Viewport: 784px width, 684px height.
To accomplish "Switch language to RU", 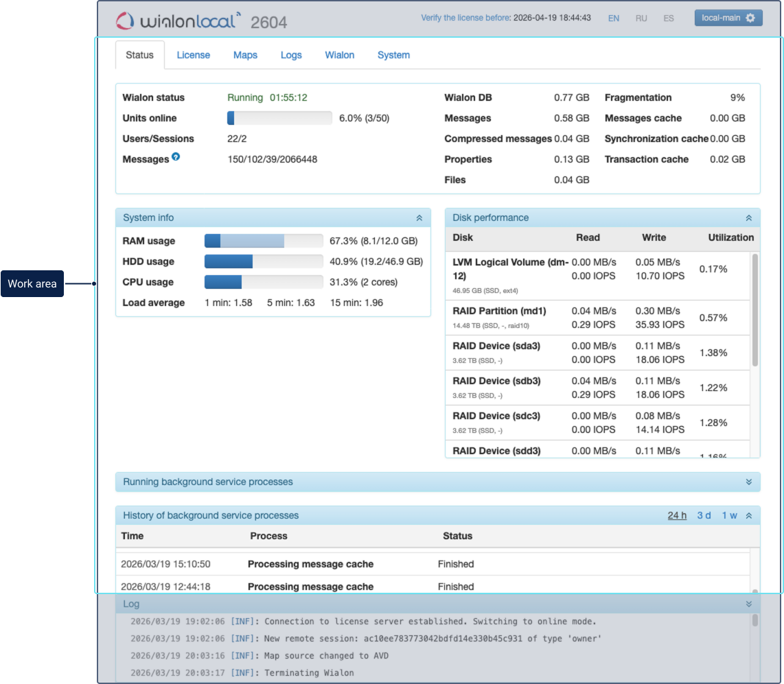I will [x=641, y=19].
